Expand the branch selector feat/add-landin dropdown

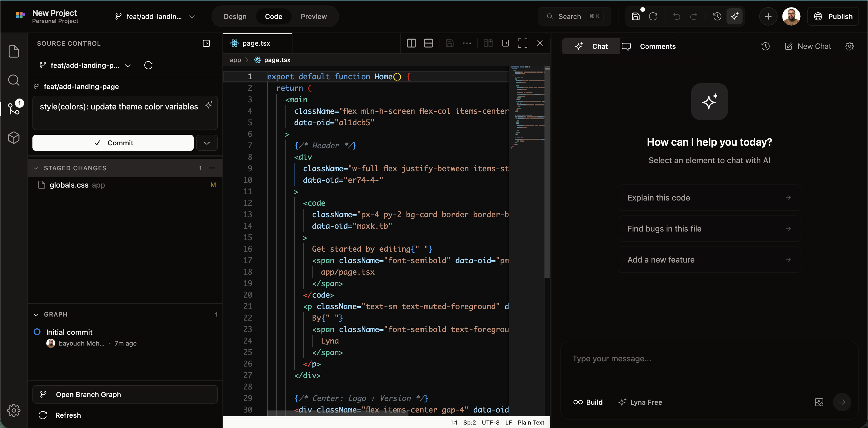[x=192, y=16]
